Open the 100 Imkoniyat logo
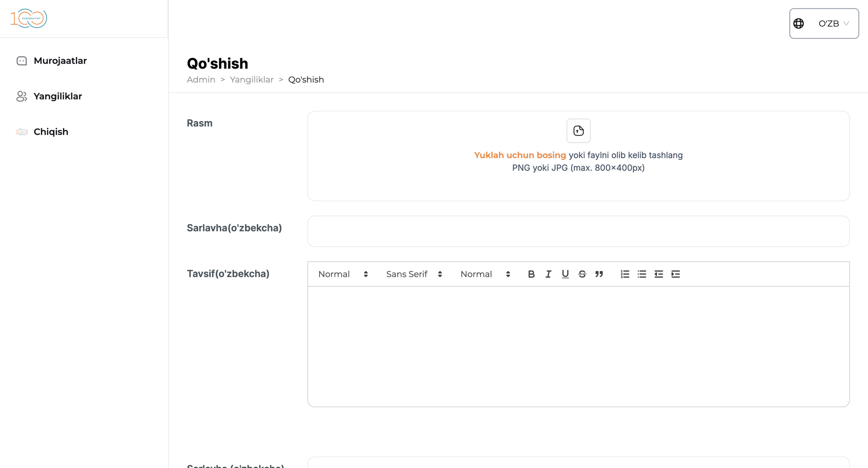The width and height of the screenshot is (868, 468). point(28,19)
